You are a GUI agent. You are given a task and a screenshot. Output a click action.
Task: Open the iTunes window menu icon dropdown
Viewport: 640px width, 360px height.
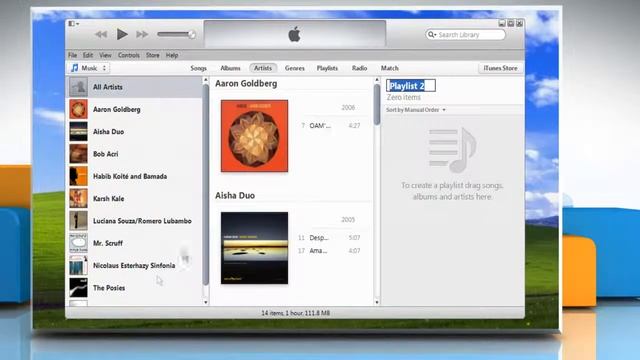[73, 24]
